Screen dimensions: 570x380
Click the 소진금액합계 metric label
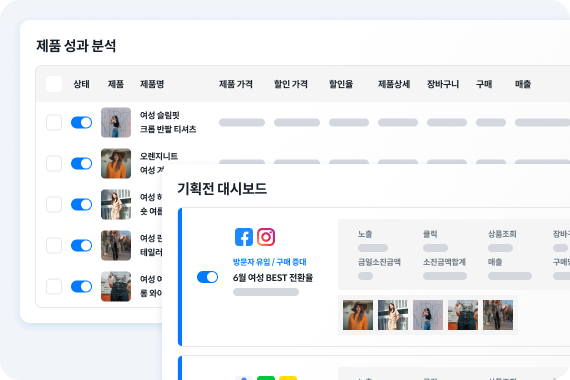[x=444, y=262]
